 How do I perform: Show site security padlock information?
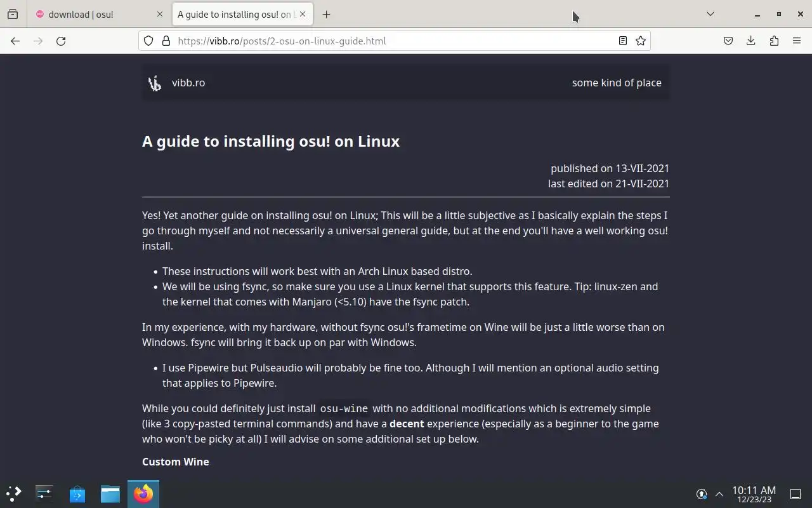tap(166, 41)
